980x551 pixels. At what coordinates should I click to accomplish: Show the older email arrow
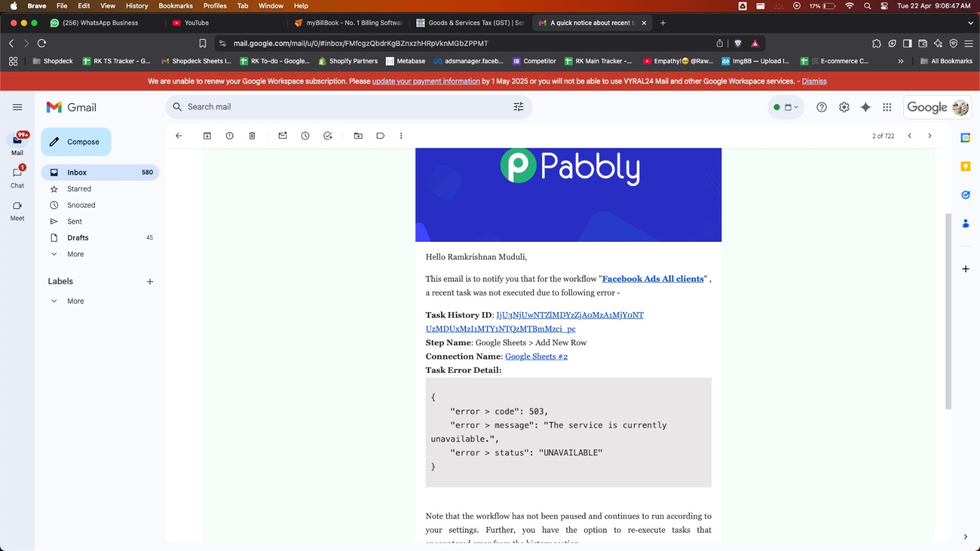(x=930, y=136)
